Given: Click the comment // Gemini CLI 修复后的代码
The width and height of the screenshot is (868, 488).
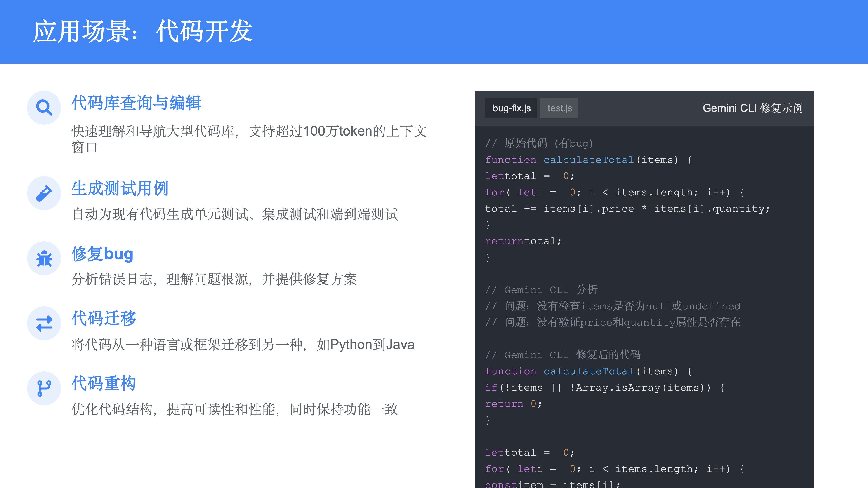Looking at the screenshot, I should (x=563, y=355).
